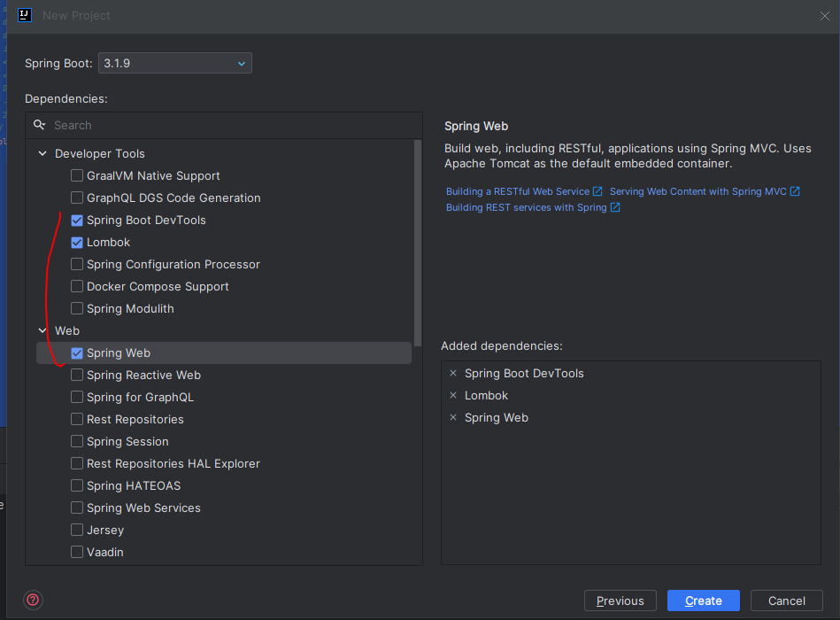Click the Create button
This screenshot has height=620, width=840.
(x=704, y=601)
